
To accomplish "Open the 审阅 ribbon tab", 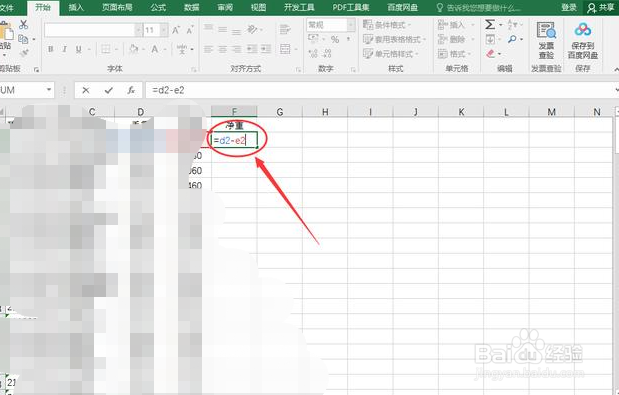I will pos(225,7).
